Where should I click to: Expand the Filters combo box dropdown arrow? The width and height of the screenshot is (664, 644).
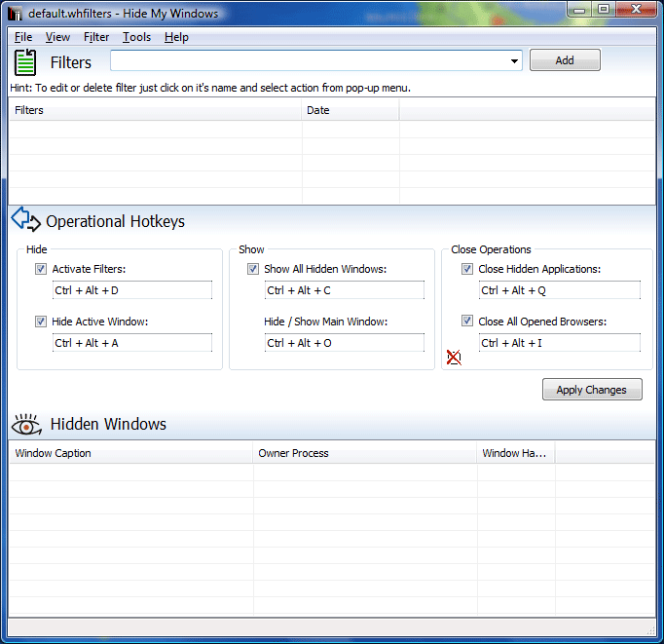click(514, 61)
